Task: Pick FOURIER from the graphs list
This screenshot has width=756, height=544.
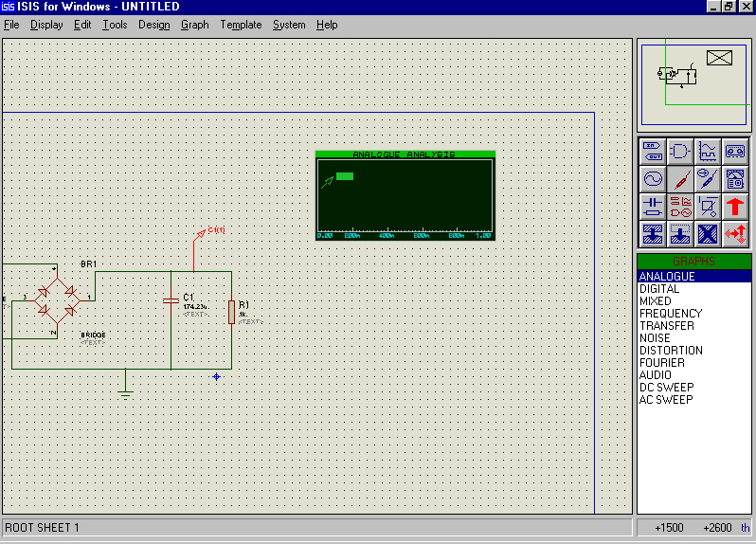Action: (x=662, y=363)
